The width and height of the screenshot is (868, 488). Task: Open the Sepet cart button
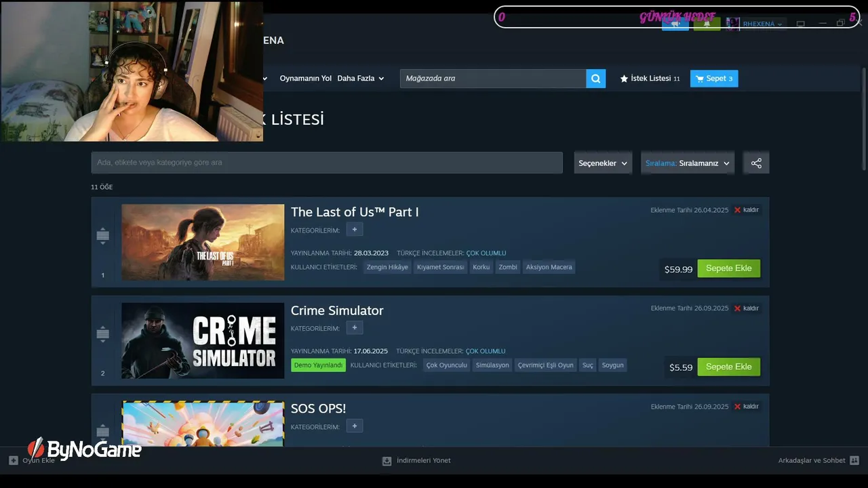(x=714, y=79)
